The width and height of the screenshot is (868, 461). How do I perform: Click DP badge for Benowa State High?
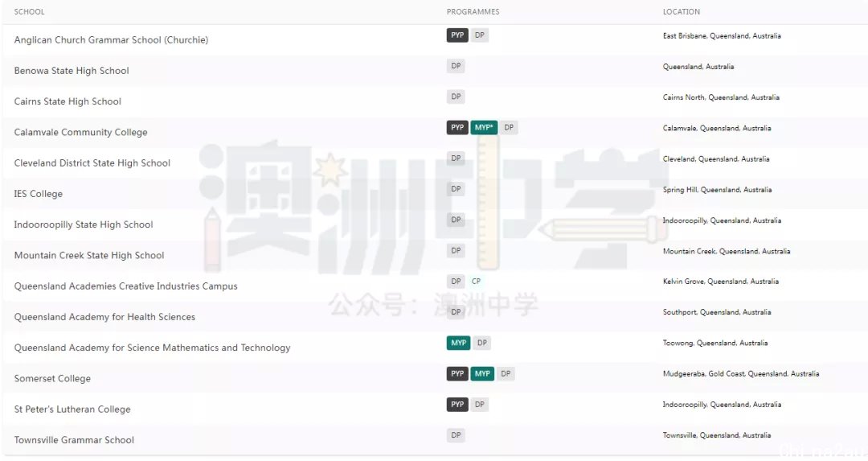[x=456, y=66]
